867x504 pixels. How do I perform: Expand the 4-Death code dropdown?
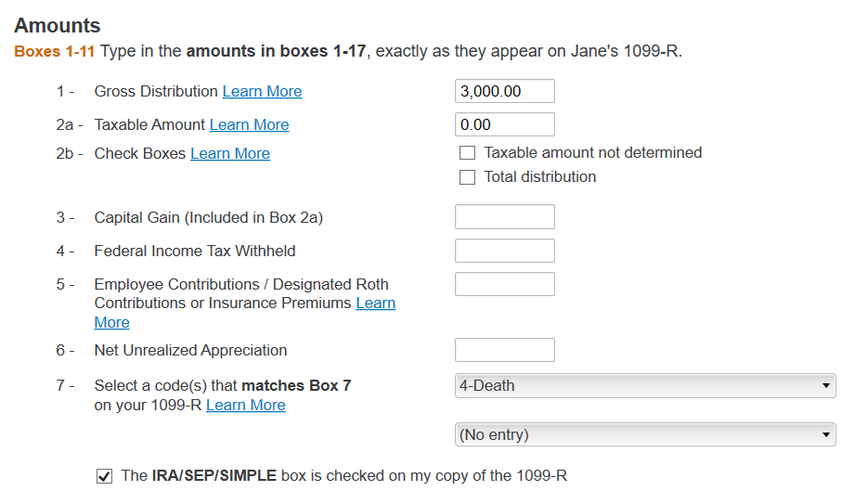coord(645,386)
